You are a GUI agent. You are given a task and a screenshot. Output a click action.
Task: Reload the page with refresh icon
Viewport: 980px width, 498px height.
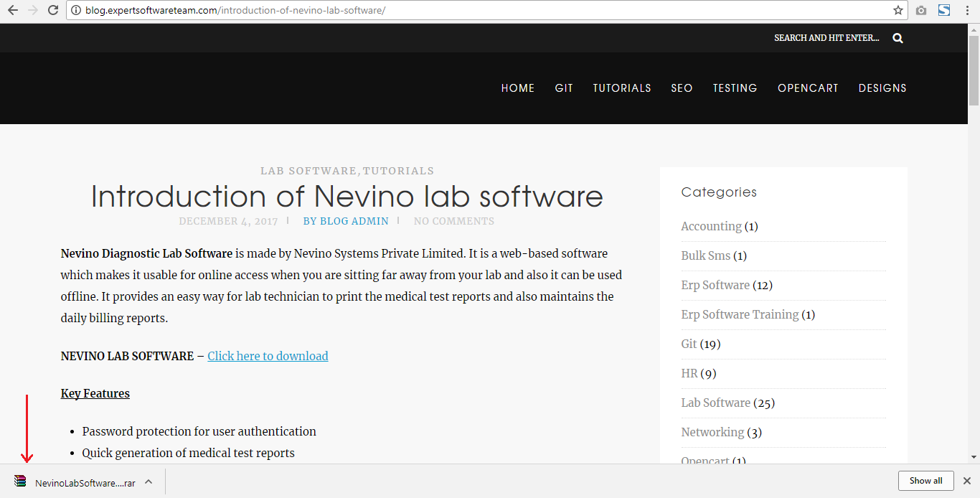(52, 11)
